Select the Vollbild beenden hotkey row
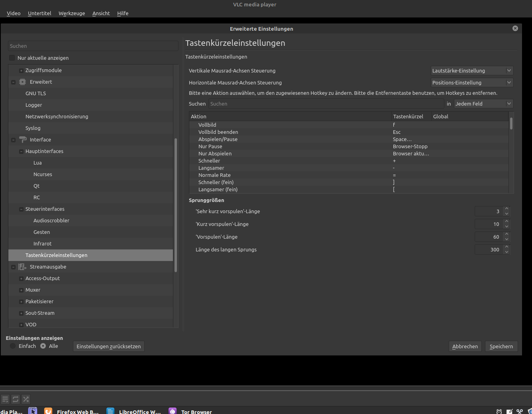532x414 pixels. click(x=349, y=132)
